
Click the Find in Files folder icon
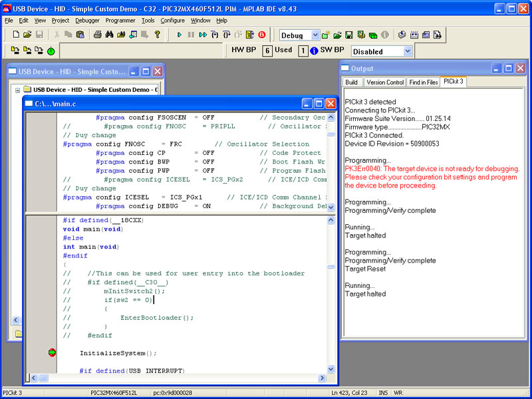point(121,35)
